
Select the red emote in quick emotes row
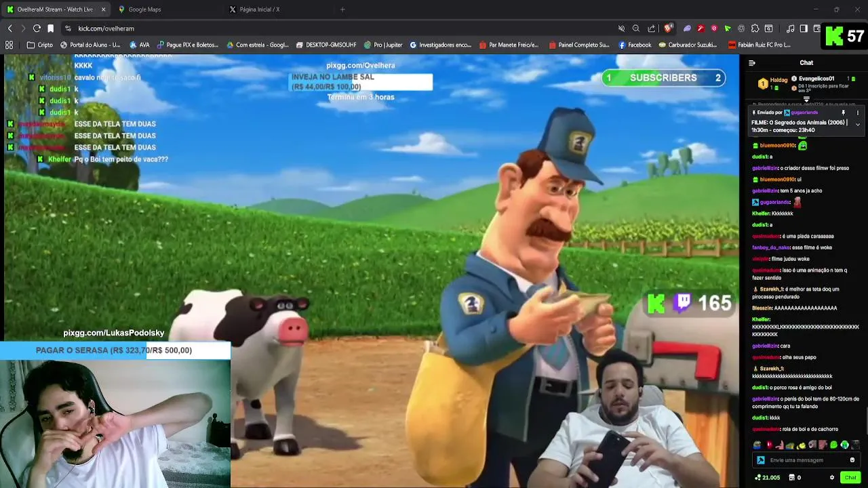coord(769,445)
